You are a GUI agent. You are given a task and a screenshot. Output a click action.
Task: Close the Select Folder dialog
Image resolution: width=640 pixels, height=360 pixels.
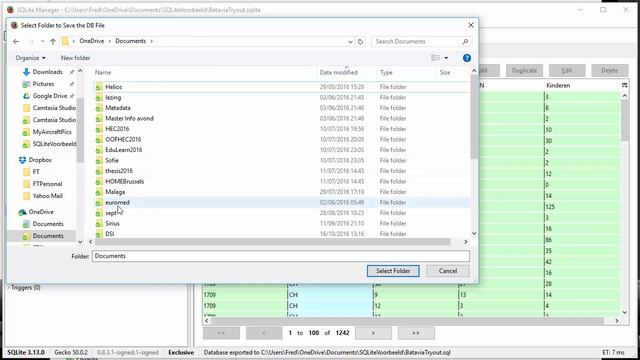[x=471, y=25]
